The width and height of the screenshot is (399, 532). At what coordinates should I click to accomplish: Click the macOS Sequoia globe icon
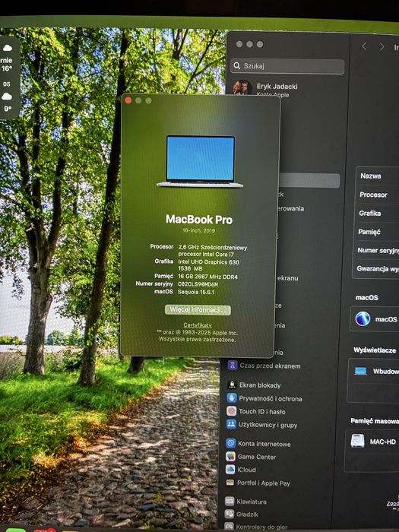click(363, 319)
